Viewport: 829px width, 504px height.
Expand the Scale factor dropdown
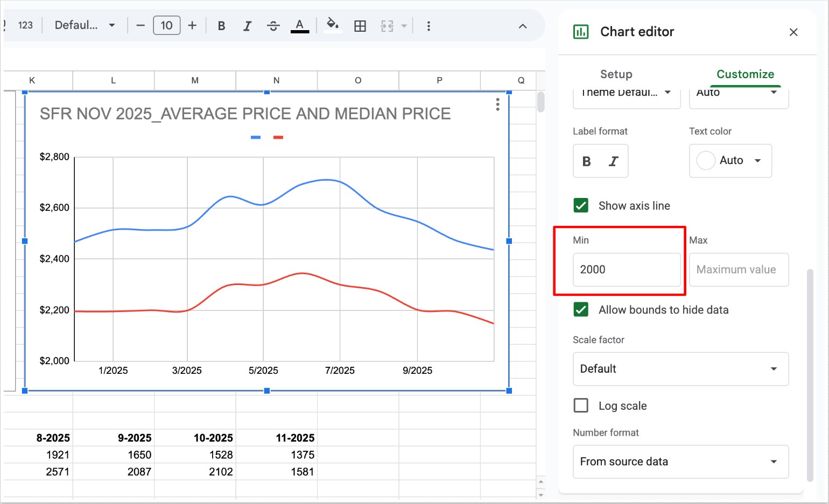click(x=680, y=369)
